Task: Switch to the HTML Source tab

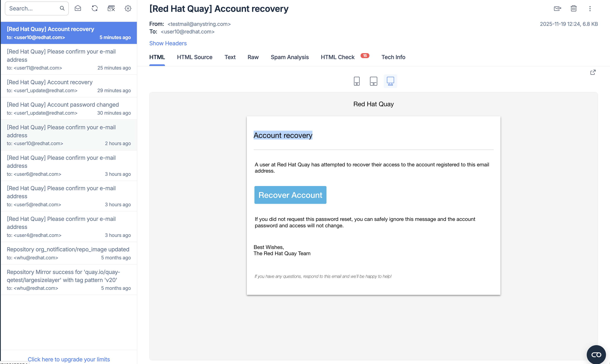Action: pos(194,57)
